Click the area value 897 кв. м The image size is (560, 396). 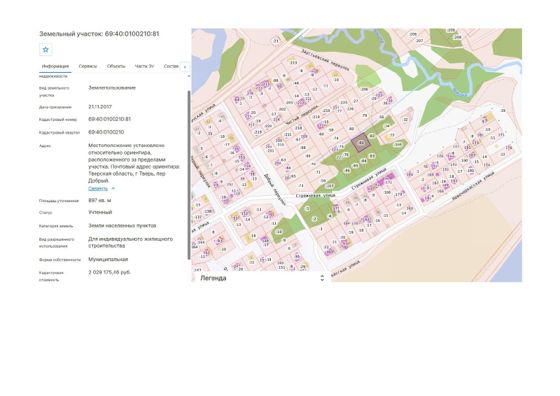pyautogui.click(x=100, y=200)
